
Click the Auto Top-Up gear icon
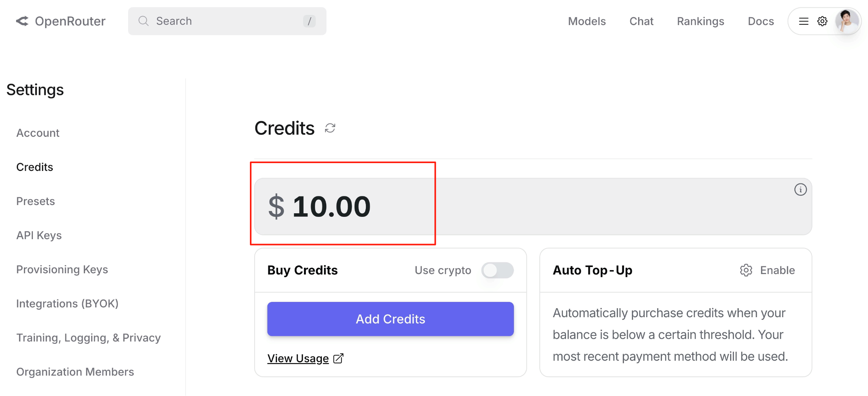click(746, 270)
